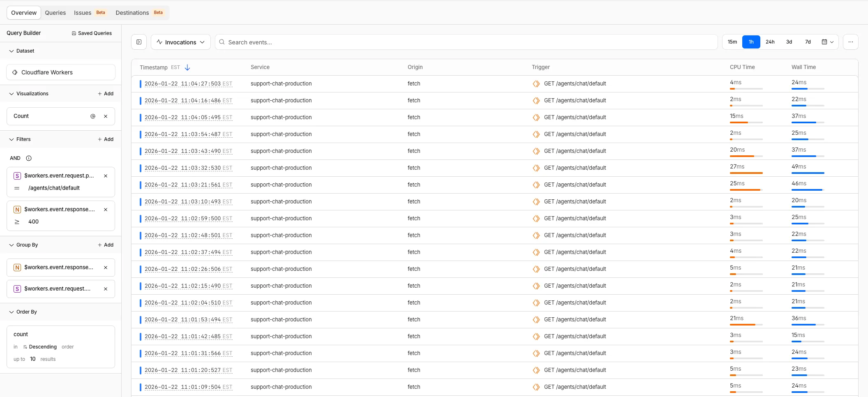Open the calendar date range picker
The height and width of the screenshot is (397, 868).
827,42
